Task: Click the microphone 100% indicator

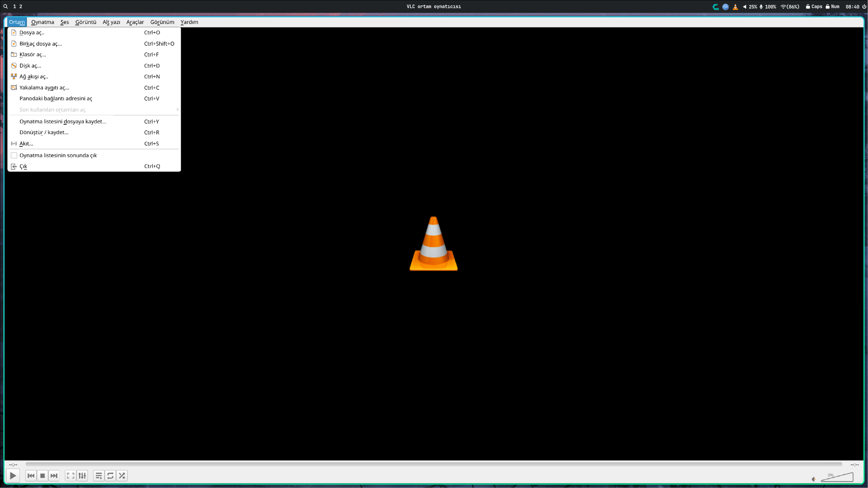Action: (768, 7)
